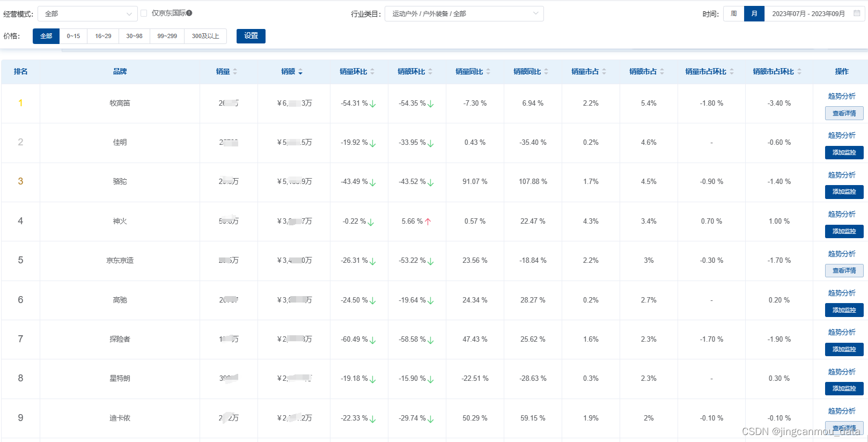
Task: Click red up arrow in 神火 row
Action: [428, 222]
